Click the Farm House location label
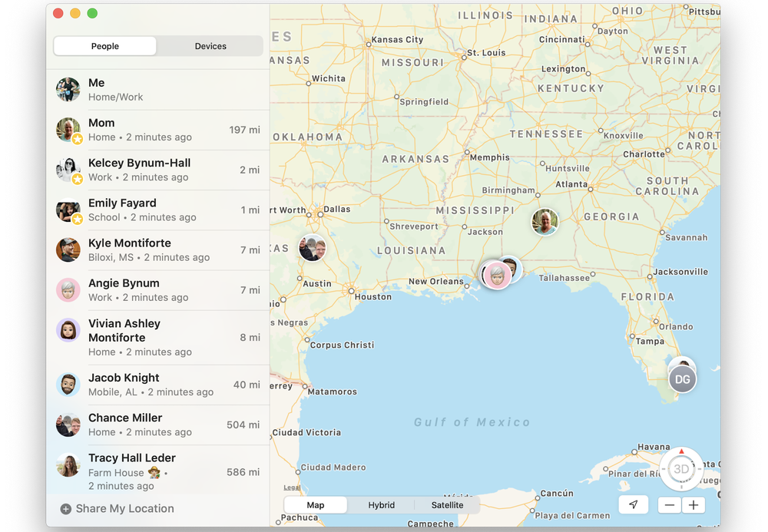Viewport: 768px width, 532px height. pyautogui.click(x=116, y=473)
